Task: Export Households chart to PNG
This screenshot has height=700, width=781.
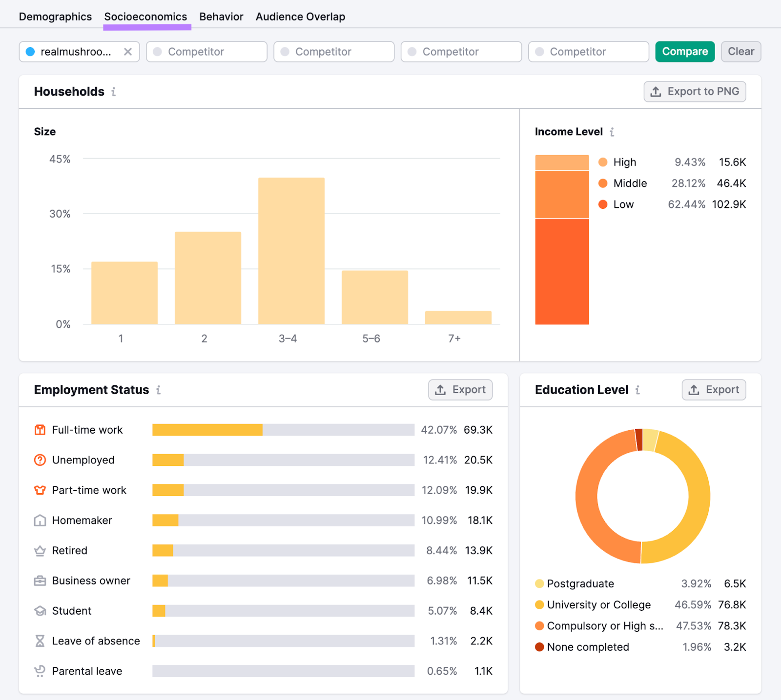Action: 695,92
